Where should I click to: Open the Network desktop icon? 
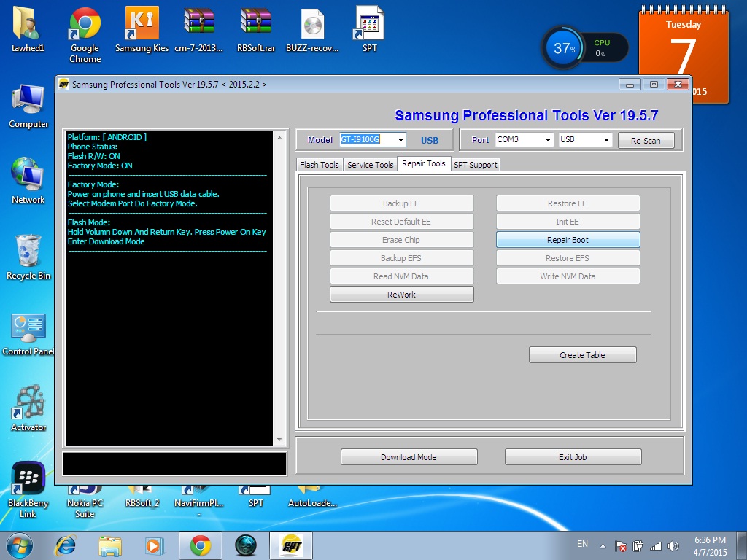click(x=28, y=181)
